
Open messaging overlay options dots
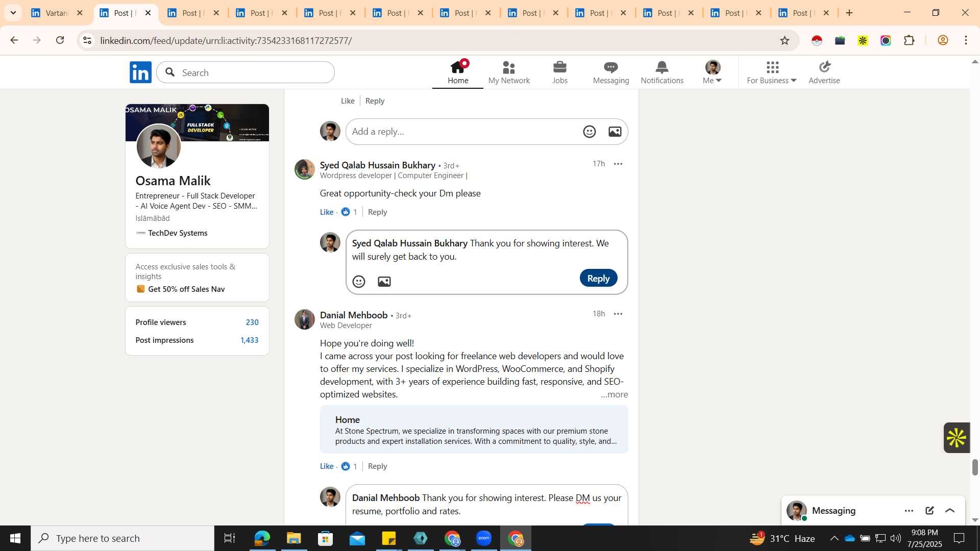tap(909, 511)
